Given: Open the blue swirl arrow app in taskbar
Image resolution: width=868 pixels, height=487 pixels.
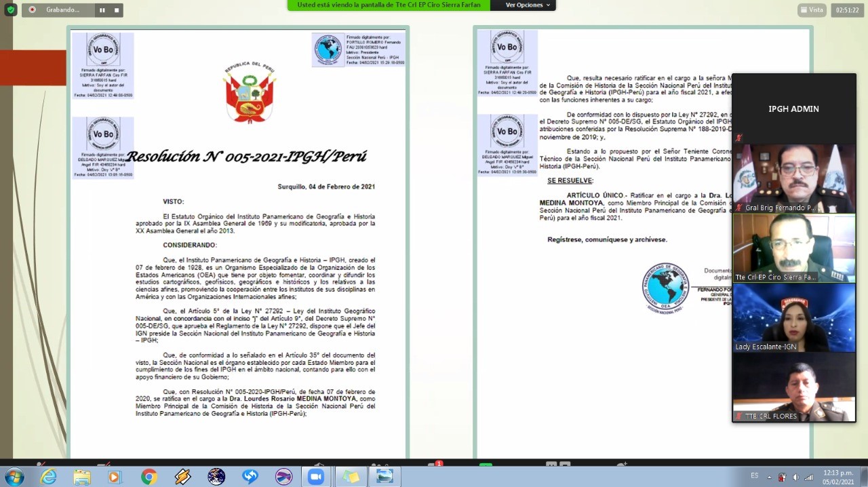Looking at the screenshot, I should (x=250, y=477).
